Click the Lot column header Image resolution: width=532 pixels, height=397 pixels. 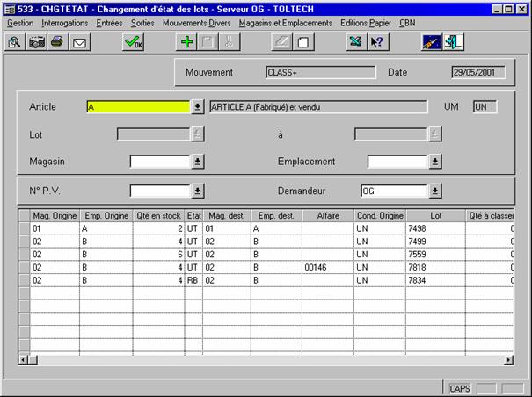[435, 215]
